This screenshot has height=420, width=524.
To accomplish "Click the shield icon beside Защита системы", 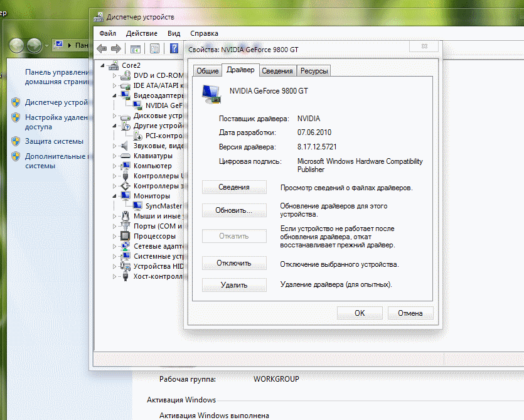I will 16,141.
